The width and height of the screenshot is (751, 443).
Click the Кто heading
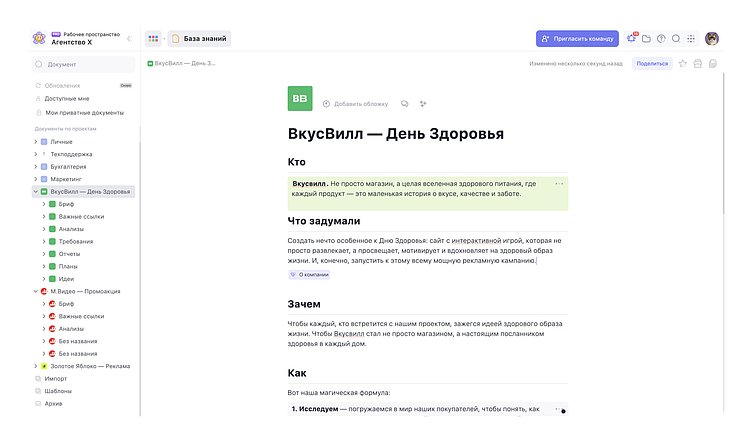(296, 162)
